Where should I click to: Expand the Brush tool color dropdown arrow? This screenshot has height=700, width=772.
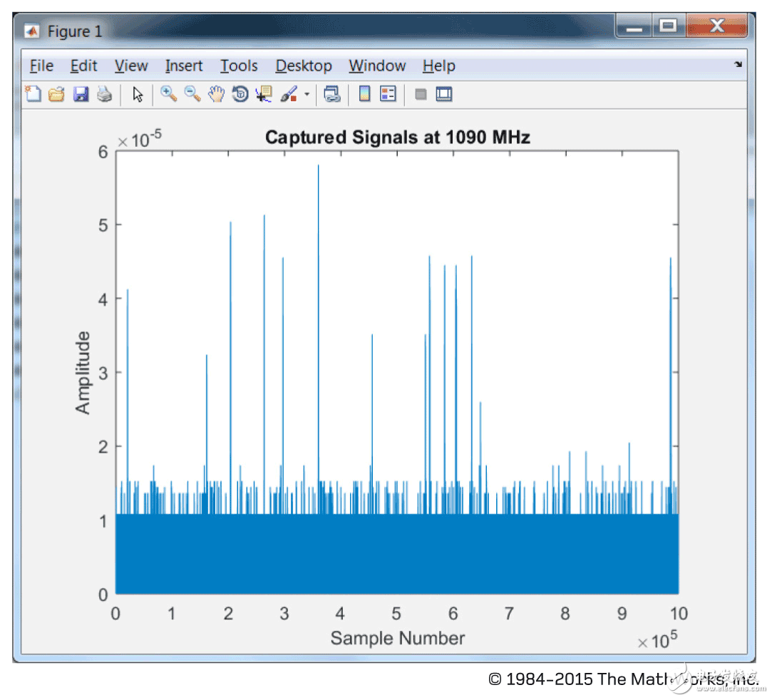point(307,94)
